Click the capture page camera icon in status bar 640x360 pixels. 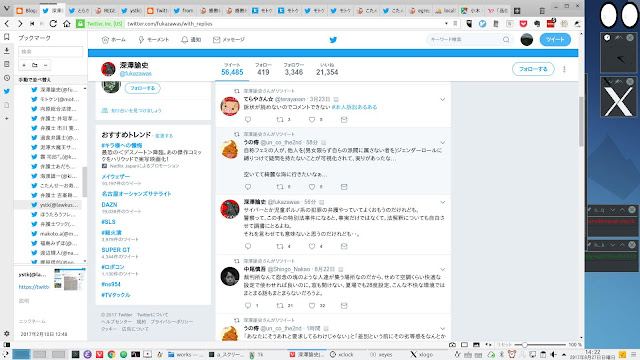[452, 345]
